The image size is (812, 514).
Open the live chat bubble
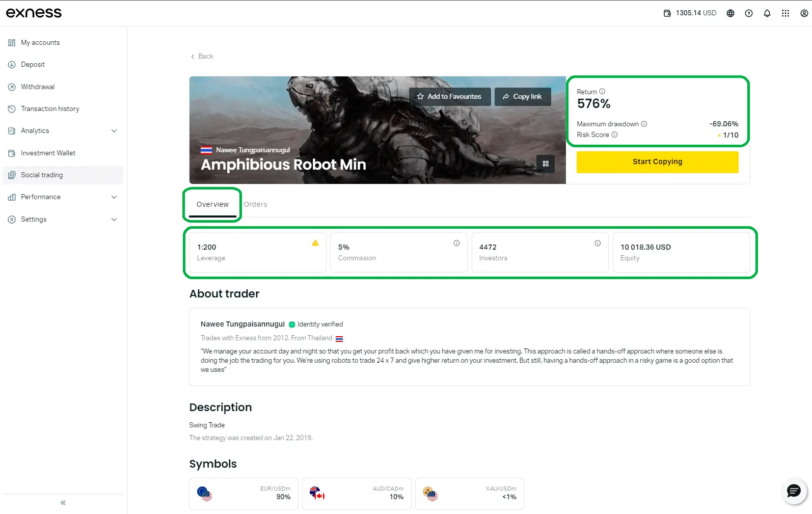pyautogui.click(x=794, y=491)
